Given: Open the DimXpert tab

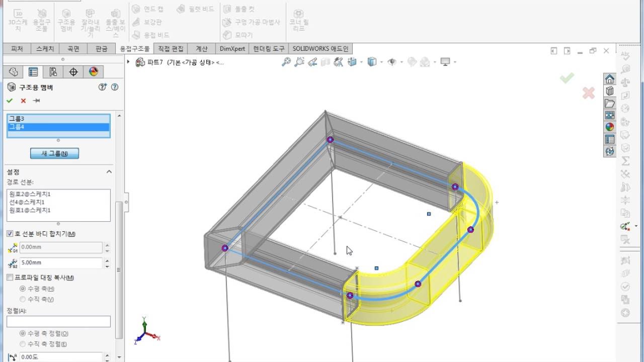Looking at the screenshot, I should [232, 49].
